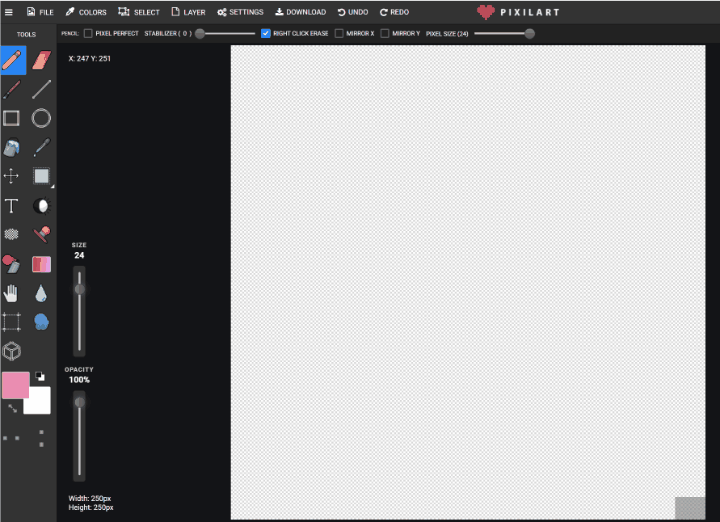Select the Lighten/Darken tool
The width and height of the screenshot is (720, 522).
(42, 206)
